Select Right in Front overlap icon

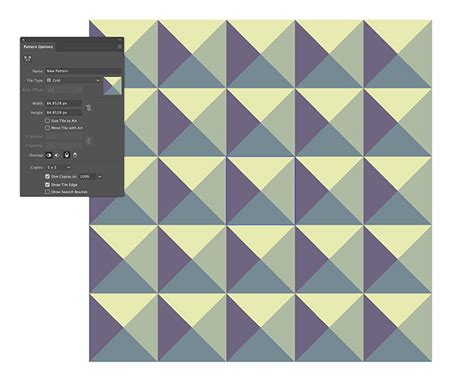pos(57,155)
